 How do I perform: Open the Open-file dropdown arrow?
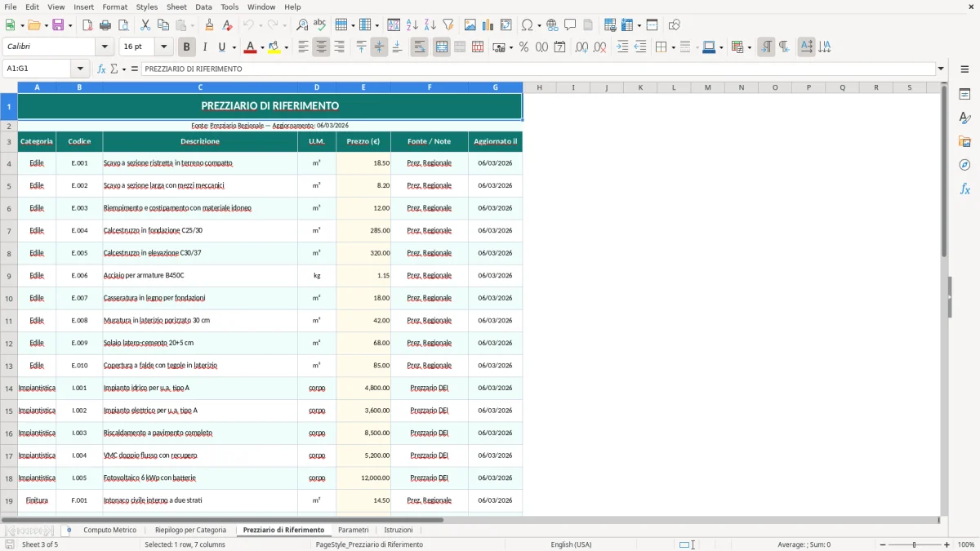[x=45, y=25]
